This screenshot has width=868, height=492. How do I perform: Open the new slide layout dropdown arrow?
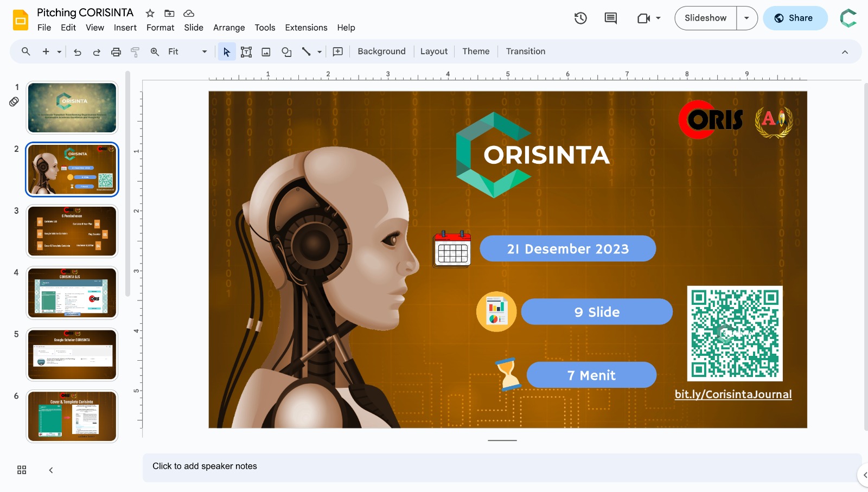(59, 52)
